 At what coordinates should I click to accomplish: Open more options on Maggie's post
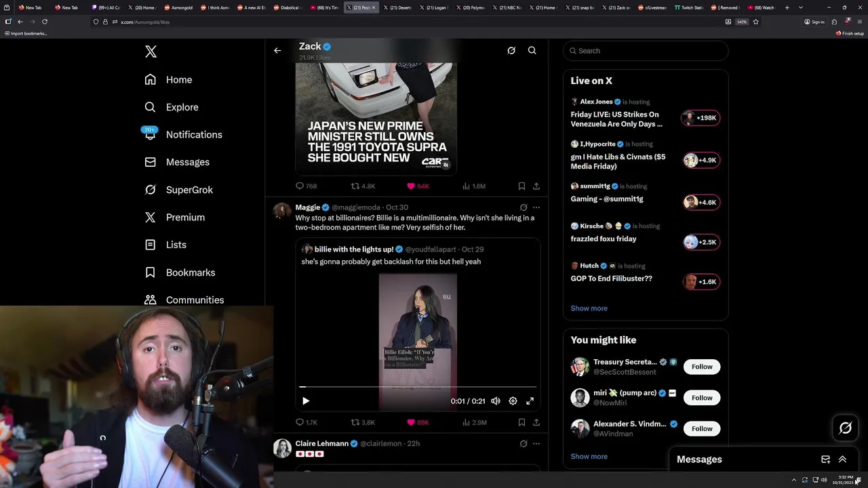pos(536,207)
